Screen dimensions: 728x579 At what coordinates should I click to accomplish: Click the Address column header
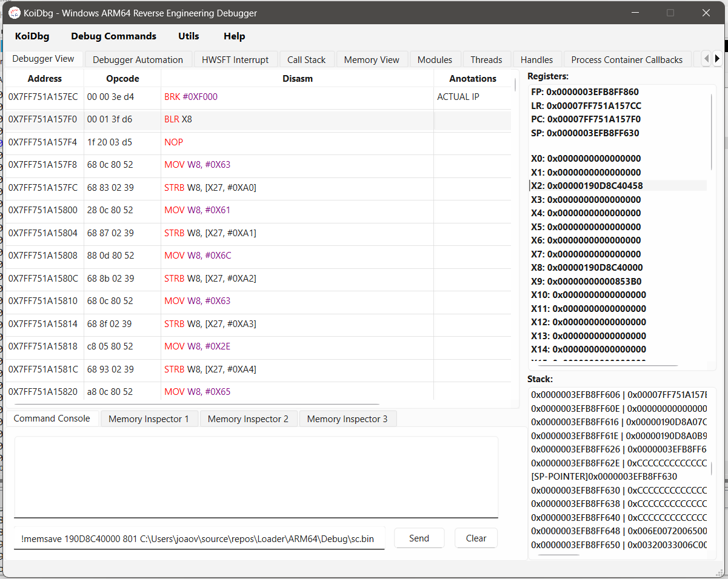click(x=45, y=79)
